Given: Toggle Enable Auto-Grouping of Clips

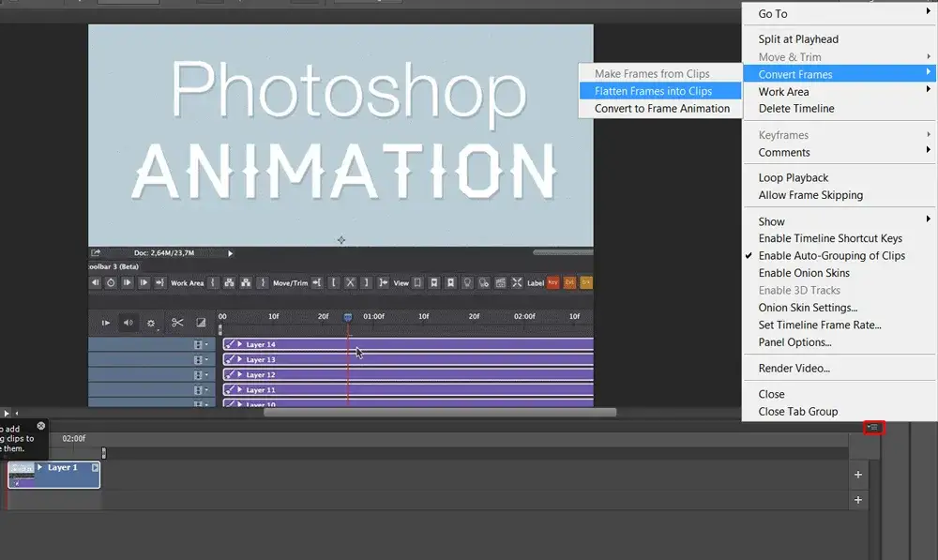Looking at the screenshot, I should (x=831, y=255).
